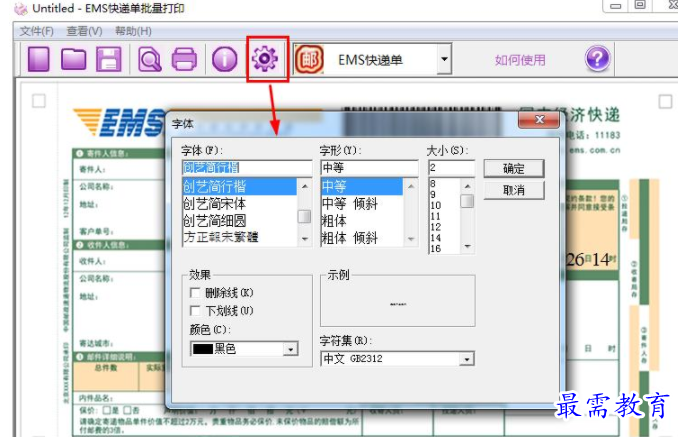Open a file with the folder icon
Screen dimensions: 678x437
coord(74,59)
